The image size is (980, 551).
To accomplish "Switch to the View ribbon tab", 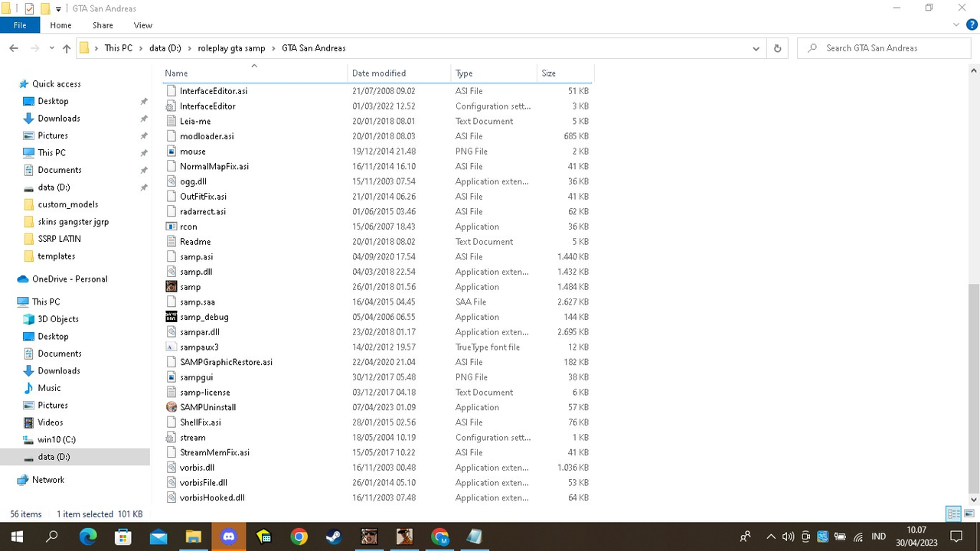I will [143, 25].
